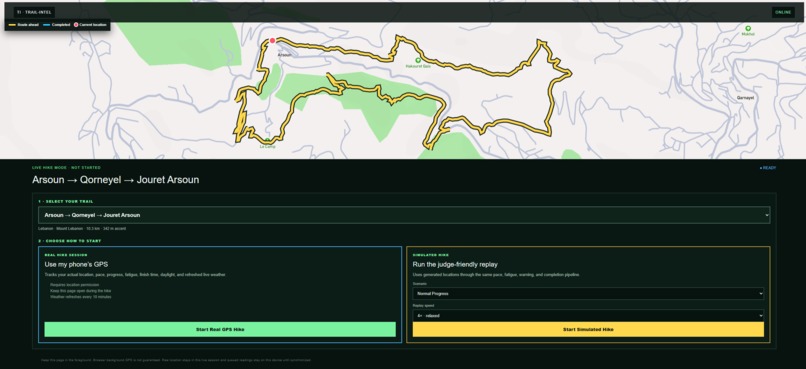This screenshot has width=806, height=369.
Task: Click 'Requires location permission' note
Action: 75,285
